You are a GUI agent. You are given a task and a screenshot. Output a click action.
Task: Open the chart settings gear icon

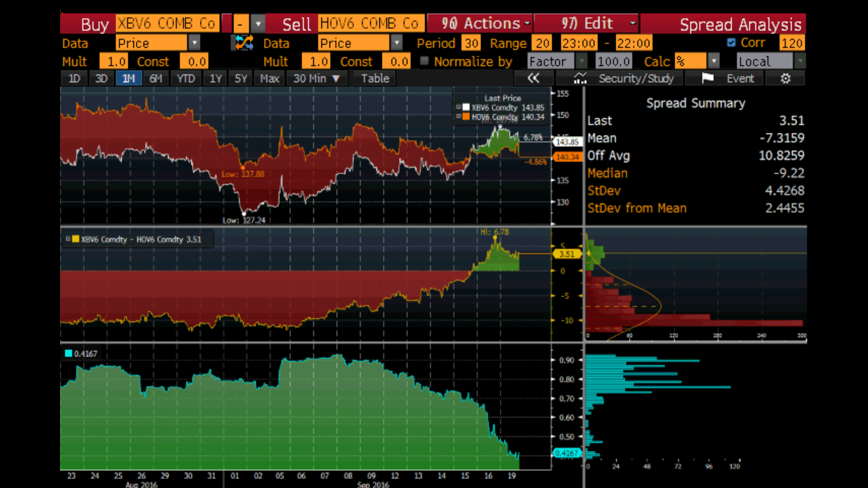point(786,79)
